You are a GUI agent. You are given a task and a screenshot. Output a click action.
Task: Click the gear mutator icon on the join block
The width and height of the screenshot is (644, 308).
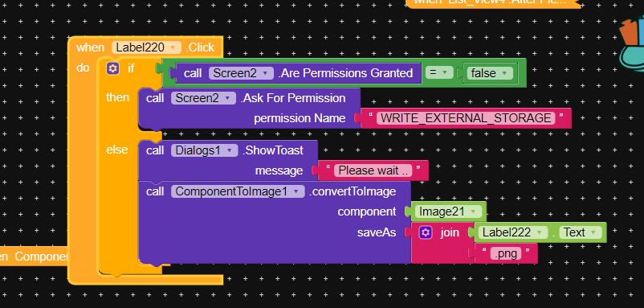[x=426, y=232]
